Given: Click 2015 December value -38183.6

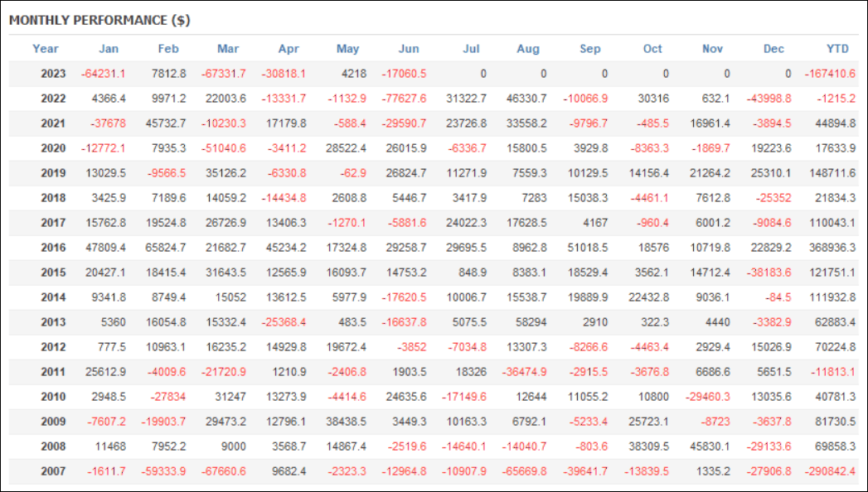Looking at the screenshot, I should coord(769,273).
